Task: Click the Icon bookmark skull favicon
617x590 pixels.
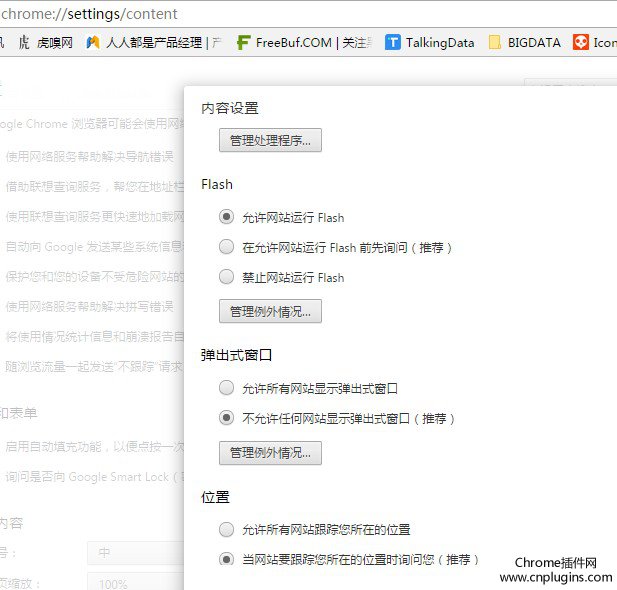Action: (x=581, y=43)
